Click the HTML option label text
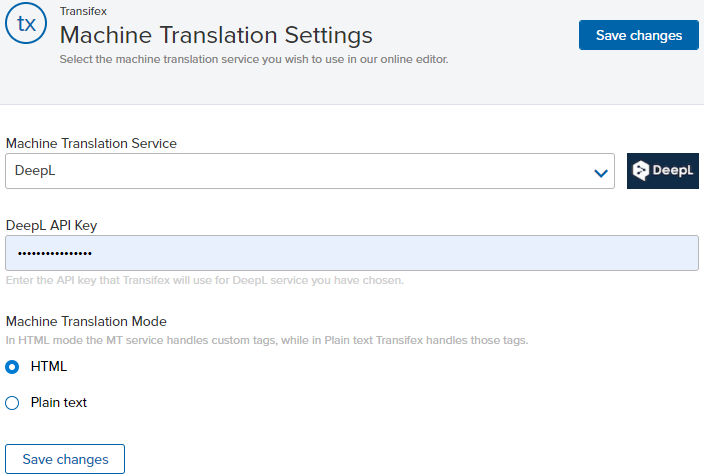Image resolution: width=704 pixels, height=476 pixels. (49, 366)
